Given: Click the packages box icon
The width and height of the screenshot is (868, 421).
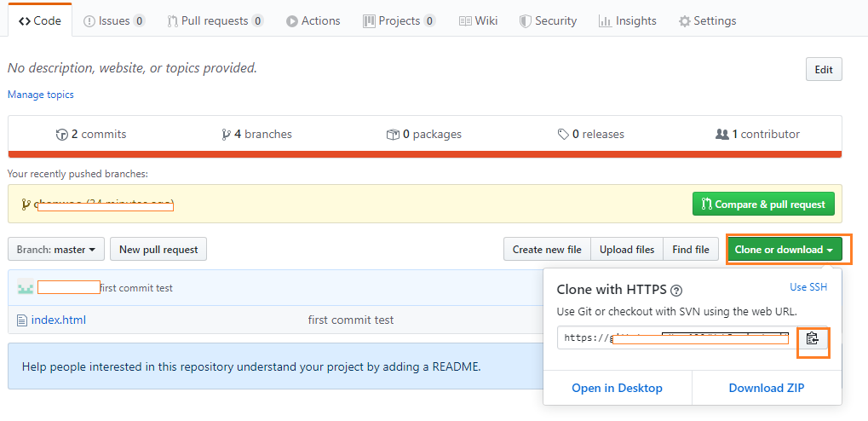Looking at the screenshot, I should tap(393, 135).
